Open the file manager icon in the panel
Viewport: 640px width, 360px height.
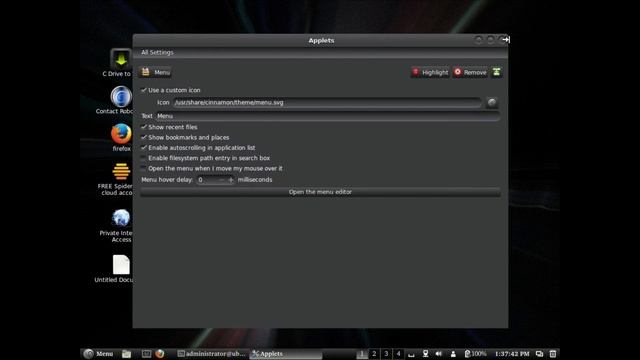(127, 354)
